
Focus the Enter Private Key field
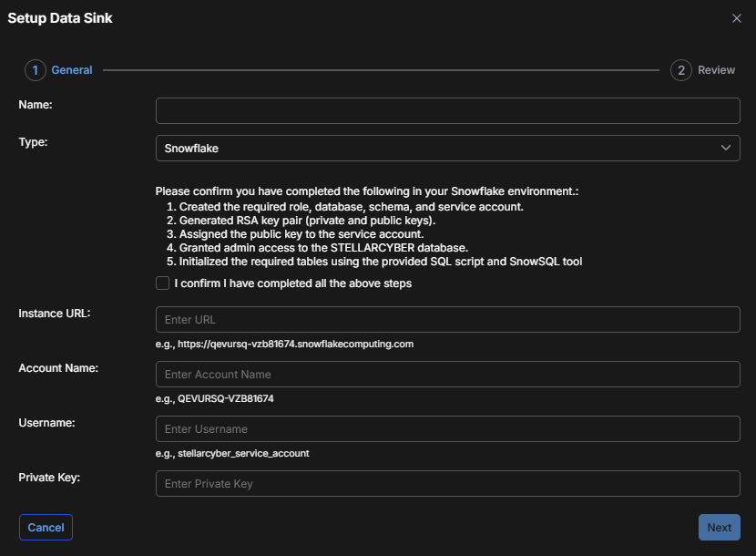pyautogui.click(x=447, y=484)
